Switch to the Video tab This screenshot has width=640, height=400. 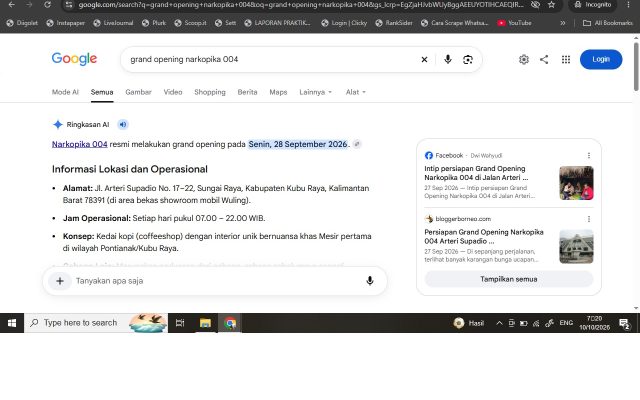coord(173,92)
